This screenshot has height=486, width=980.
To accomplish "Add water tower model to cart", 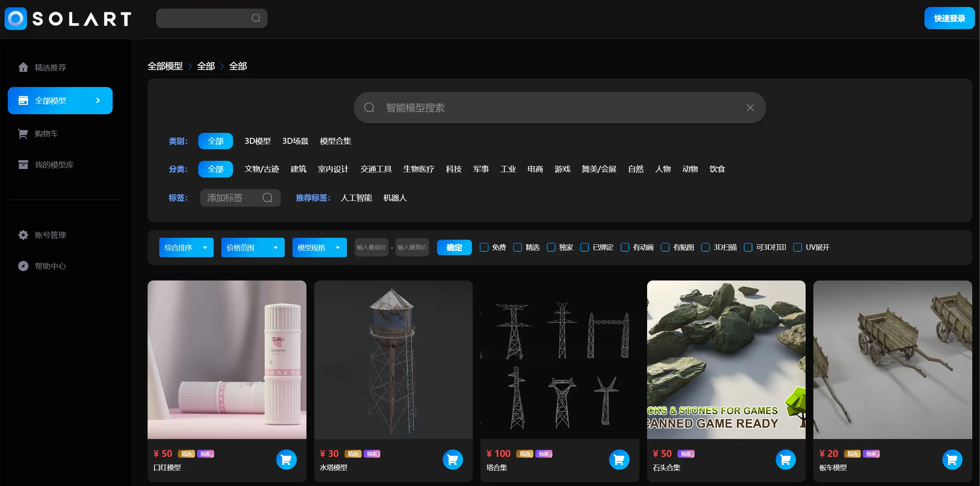I will click(453, 460).
